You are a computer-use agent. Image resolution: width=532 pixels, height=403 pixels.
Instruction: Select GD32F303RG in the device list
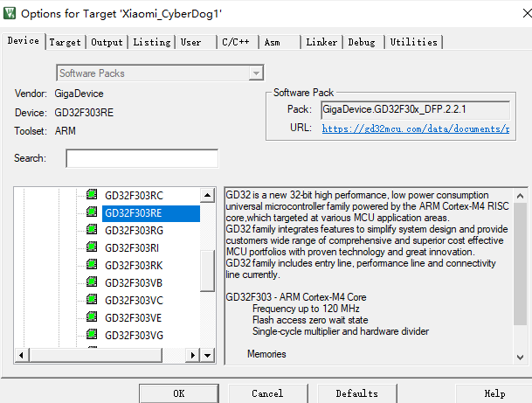click(x=134, y=231)
